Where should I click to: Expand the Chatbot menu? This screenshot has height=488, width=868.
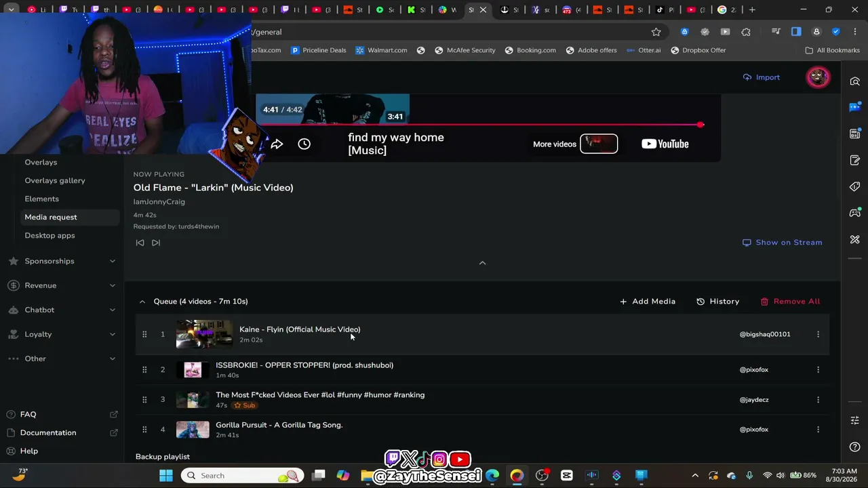62,310
